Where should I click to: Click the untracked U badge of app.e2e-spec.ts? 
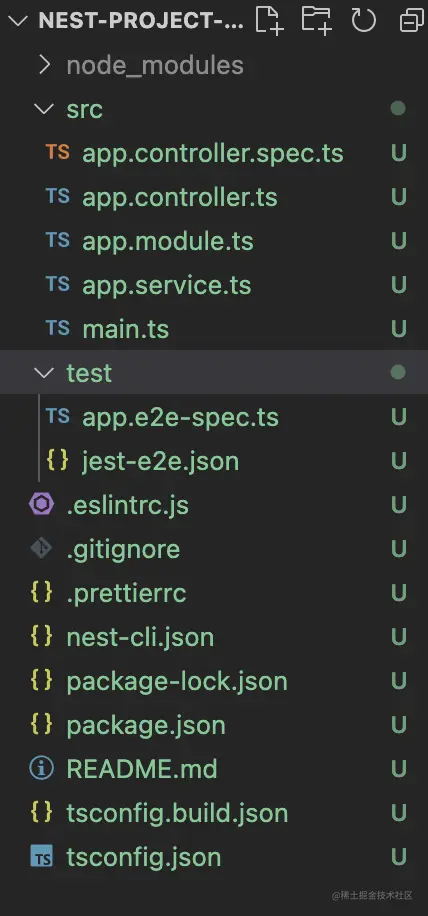pos(399,417)
